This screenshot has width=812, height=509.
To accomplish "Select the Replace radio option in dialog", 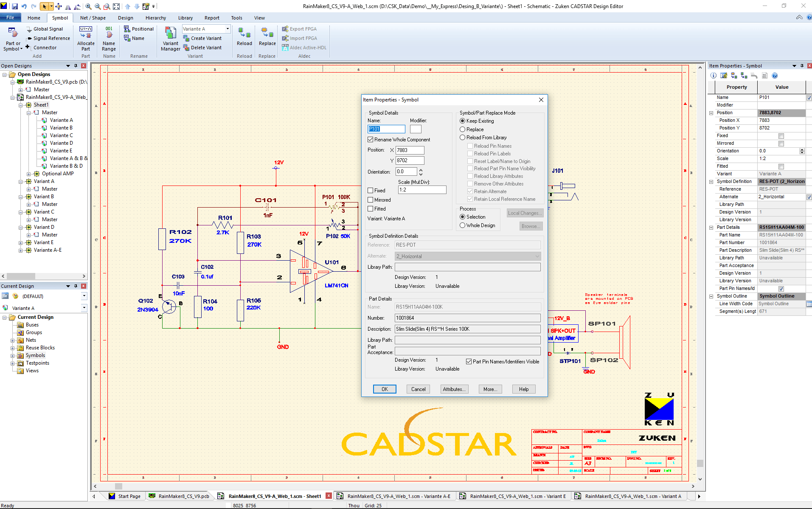I will point(463,129).
